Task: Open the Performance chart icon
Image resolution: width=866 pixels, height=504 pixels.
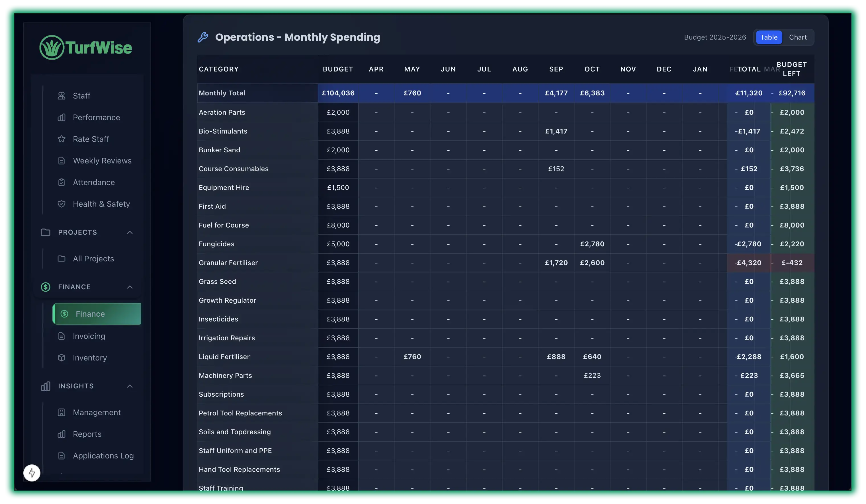Action: click(x=62, y=117)
